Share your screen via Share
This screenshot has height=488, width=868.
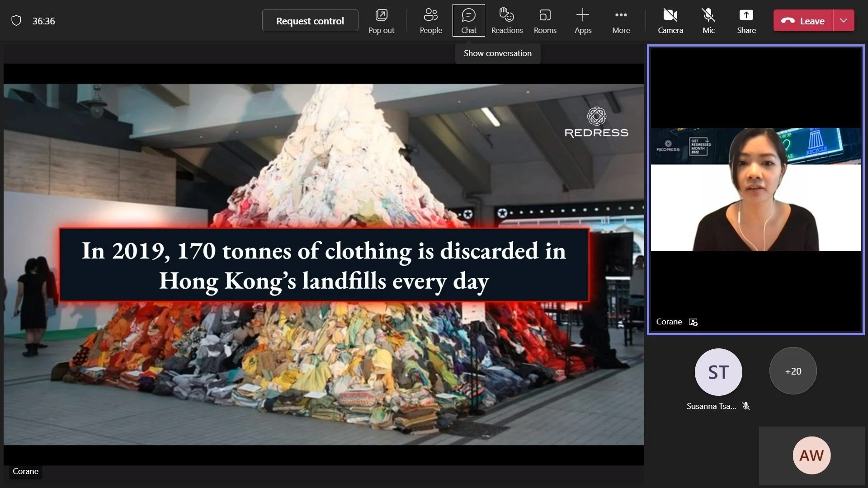(x=746, y=20)
